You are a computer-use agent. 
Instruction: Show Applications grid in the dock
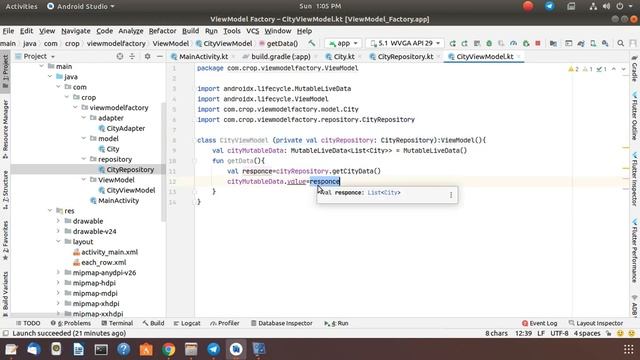(629, 349)
